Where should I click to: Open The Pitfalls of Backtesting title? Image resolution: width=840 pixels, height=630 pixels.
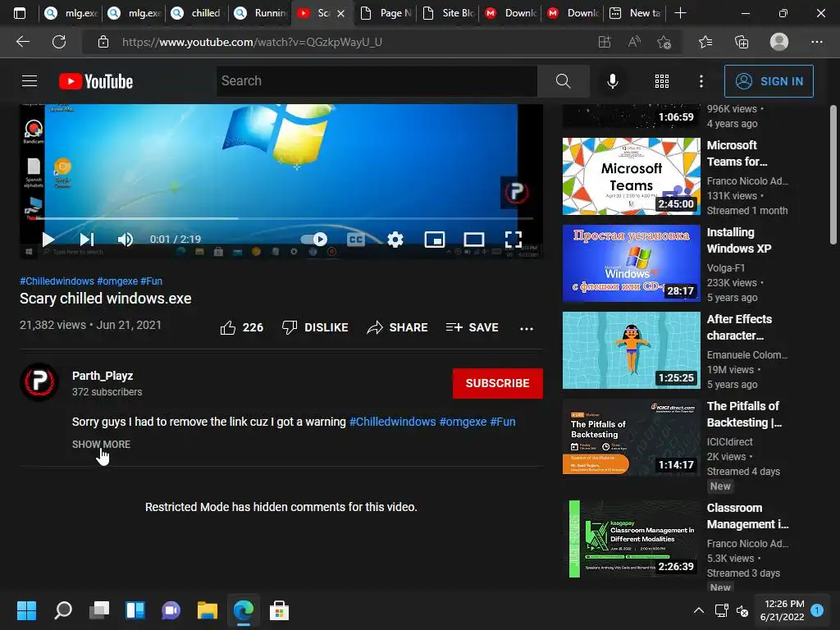point(744,414)
